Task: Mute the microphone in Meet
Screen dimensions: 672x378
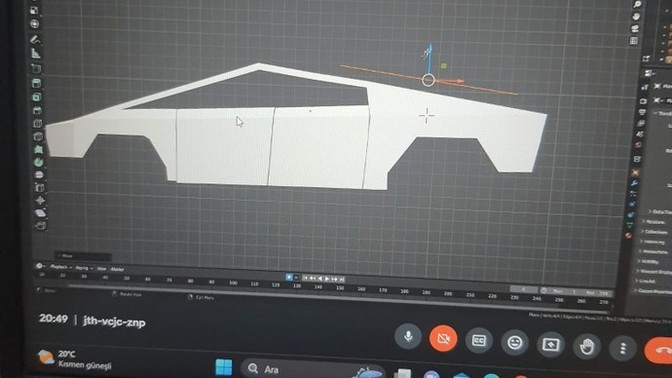Action: point(408,336)
